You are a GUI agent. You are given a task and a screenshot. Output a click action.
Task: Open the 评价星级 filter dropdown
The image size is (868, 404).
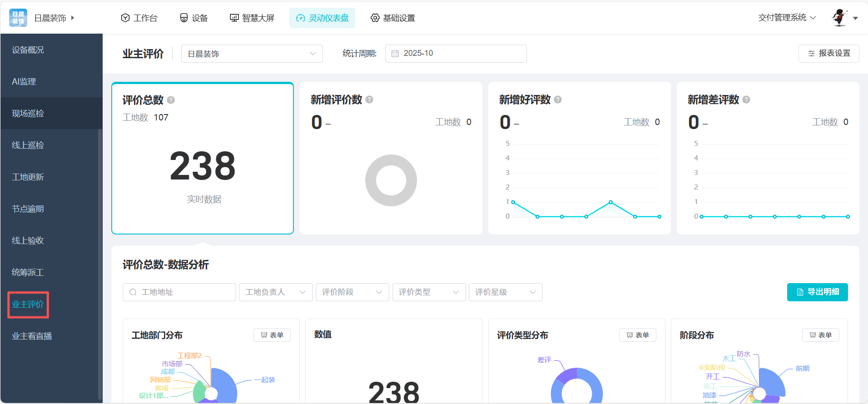click(505, 292)
